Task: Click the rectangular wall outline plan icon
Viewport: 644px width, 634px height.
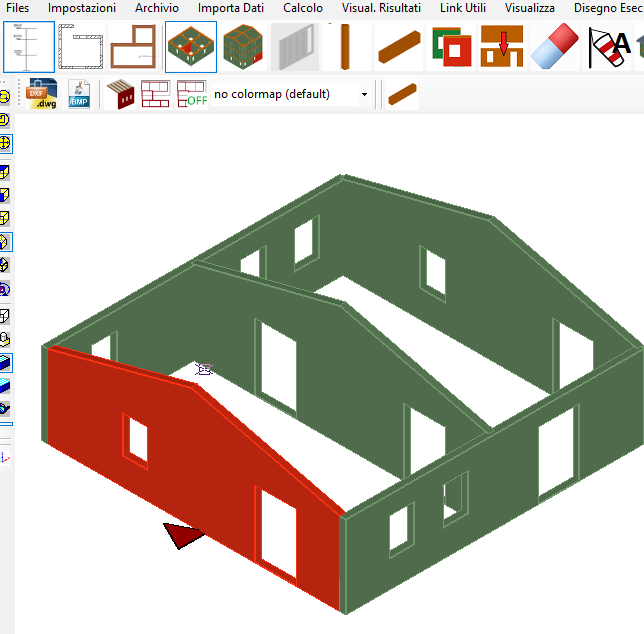Action: [x=82, y=46]
